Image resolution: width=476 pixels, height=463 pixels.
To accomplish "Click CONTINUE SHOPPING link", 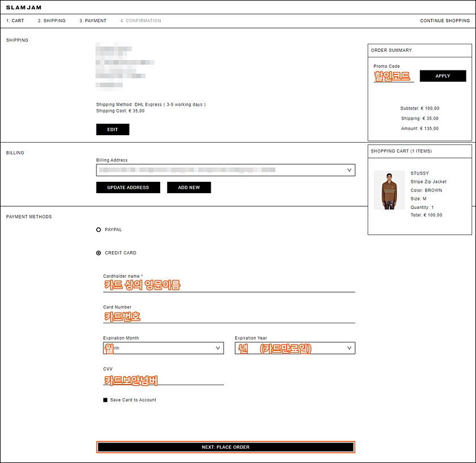I will tap(445, 20).
